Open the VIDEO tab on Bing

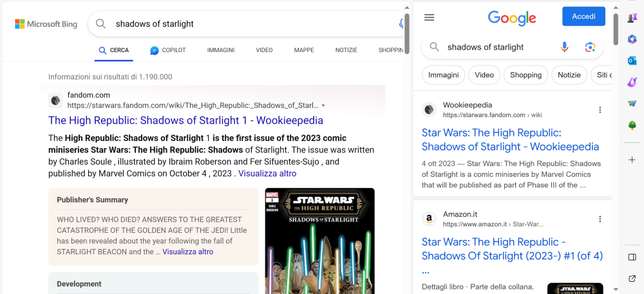pos(264,50)
